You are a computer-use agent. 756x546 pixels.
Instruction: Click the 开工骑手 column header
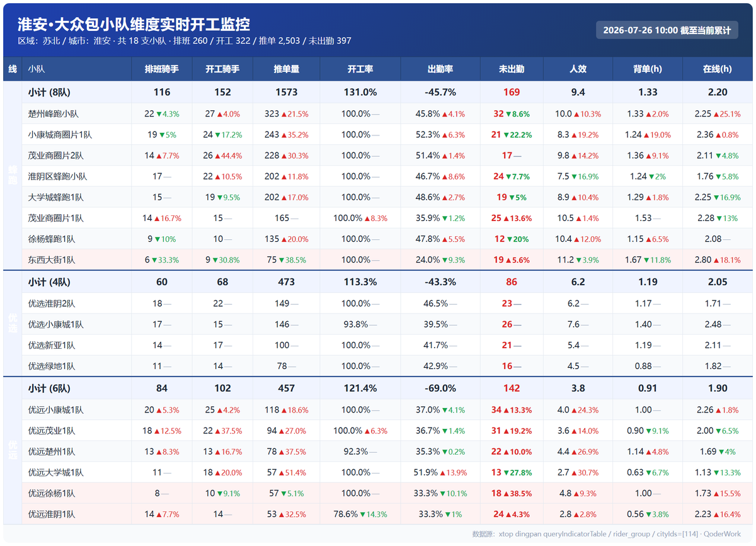point(222,69)
